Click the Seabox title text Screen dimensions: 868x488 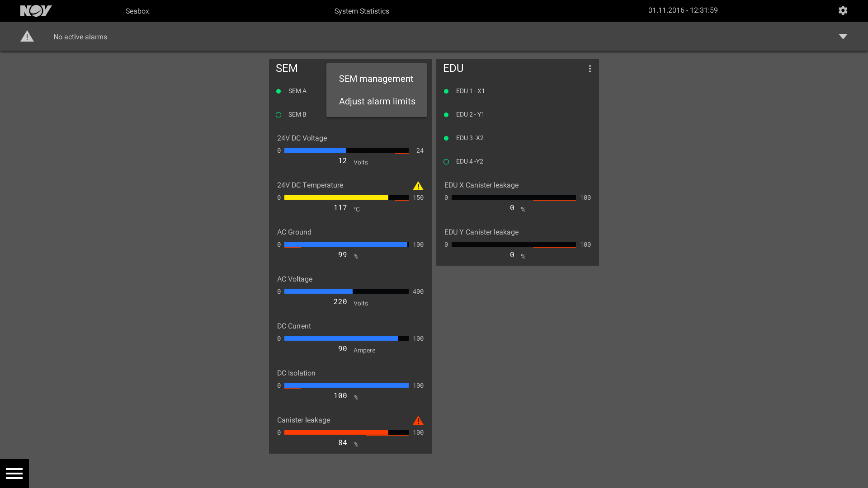(137, 11)
